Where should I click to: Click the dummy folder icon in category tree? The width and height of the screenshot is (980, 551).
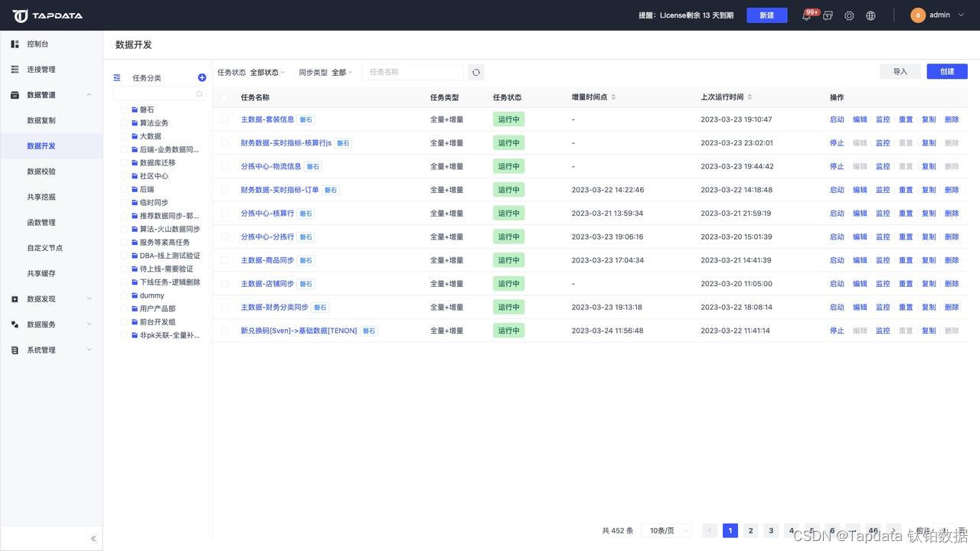pyautogui.click(x=135, y=295)
